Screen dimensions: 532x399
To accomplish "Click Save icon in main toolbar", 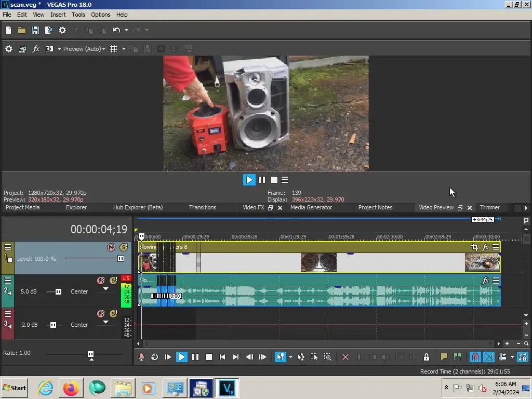I will (35, 30).
